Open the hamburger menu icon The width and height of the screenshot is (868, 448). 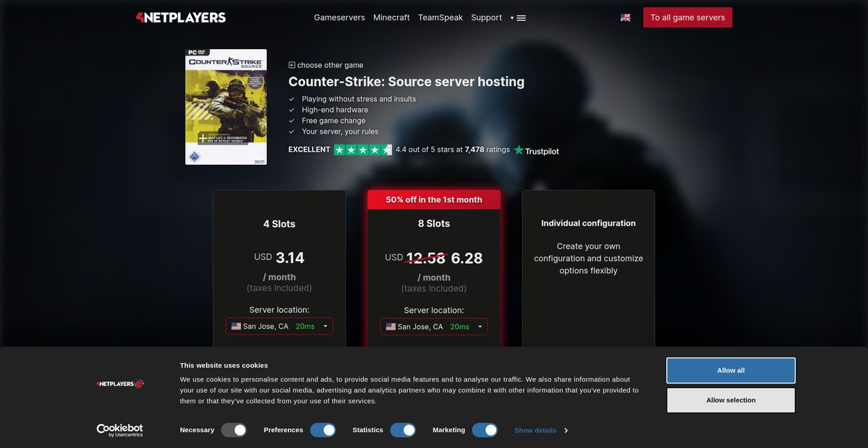pyautogui.click(x=522, y=18)
